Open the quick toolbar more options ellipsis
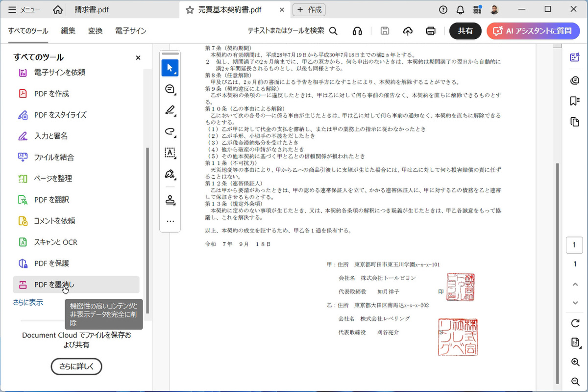Viewport: 588px width, 392px height. 170,221
